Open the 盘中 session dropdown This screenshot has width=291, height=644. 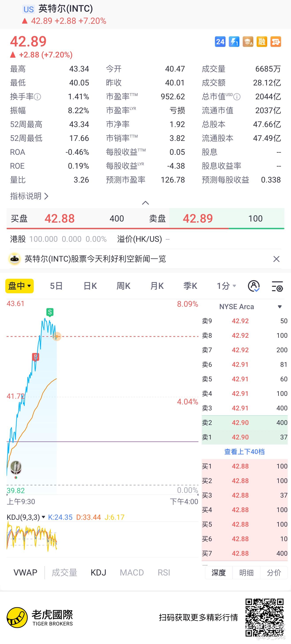[20, 286]
